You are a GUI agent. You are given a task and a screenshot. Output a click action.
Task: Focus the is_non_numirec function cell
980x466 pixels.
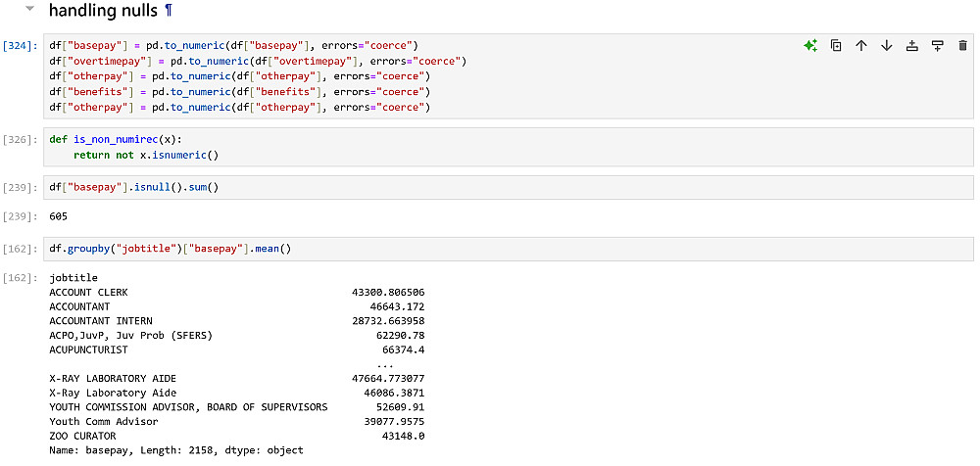coord(490,147)
